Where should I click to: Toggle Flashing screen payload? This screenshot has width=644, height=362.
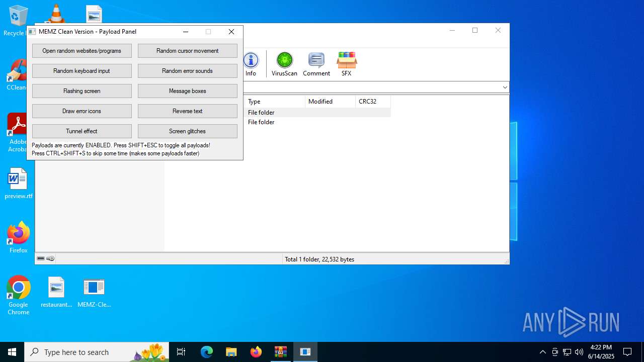point(82,91)
